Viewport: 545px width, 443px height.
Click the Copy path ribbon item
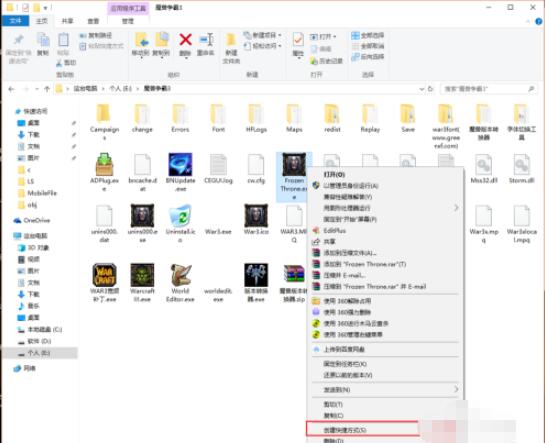coord(95,35)
